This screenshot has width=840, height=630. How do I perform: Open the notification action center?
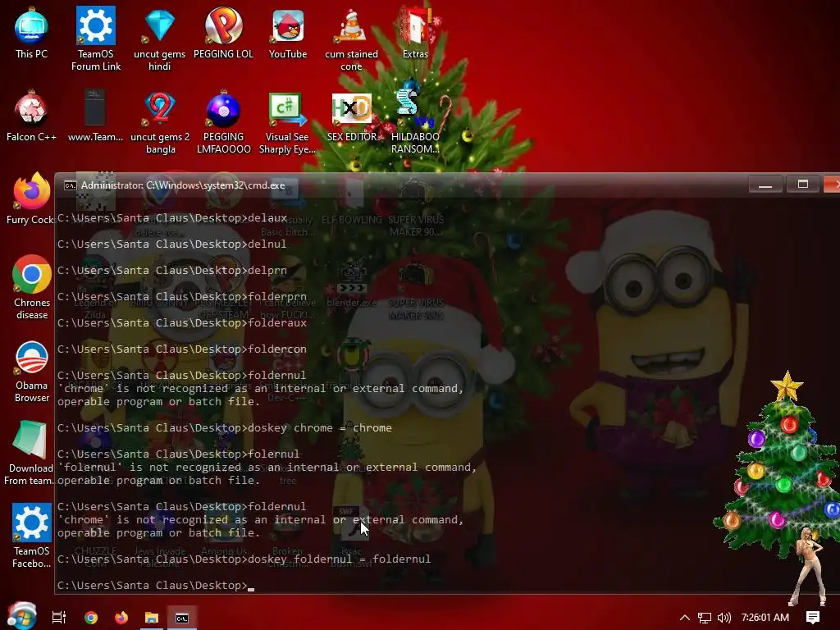pos(813,618)
